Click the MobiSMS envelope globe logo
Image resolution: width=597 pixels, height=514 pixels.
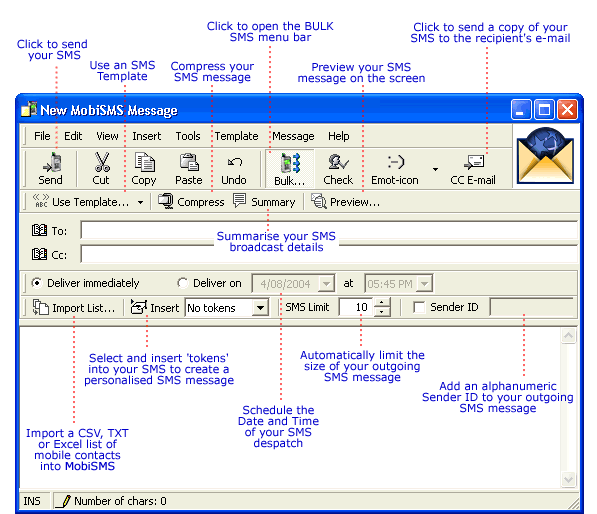point(545,156)
